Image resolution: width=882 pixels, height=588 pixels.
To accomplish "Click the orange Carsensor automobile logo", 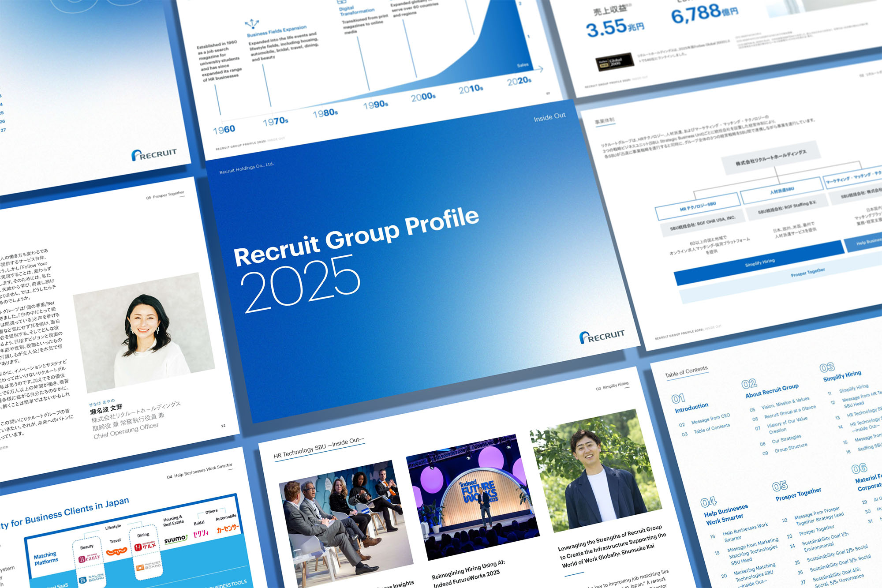I will pyautogui.click(x=228, y=528).
